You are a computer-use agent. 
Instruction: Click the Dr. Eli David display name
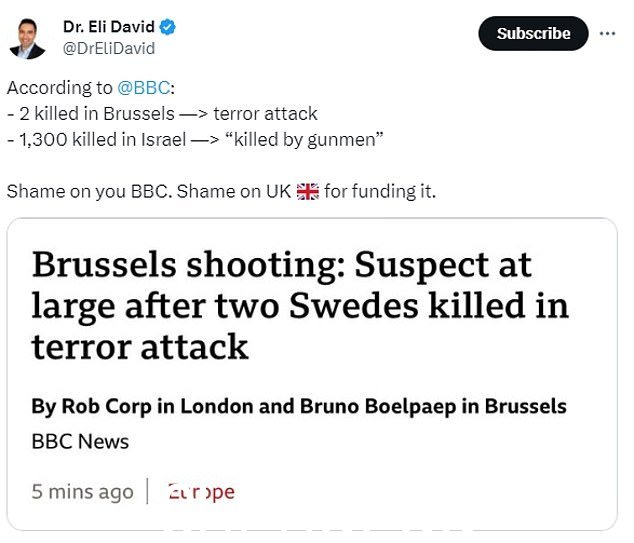(x=109, y=27)
